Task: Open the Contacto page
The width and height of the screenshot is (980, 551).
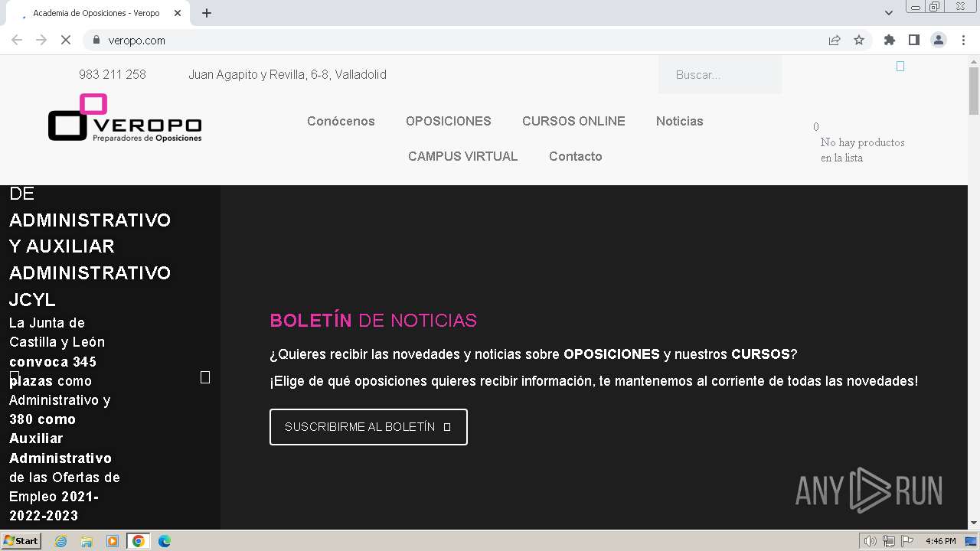Action: click(x=575, y=156)
